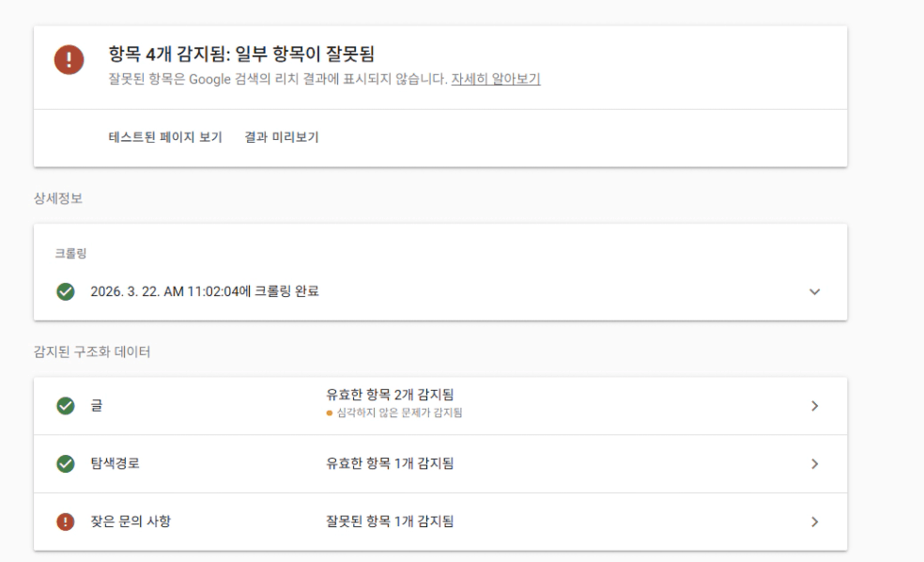The image size is (924, 562).
Task: Click the green check icon beside the crawl timestamp
Action: (x=65, y=291)
